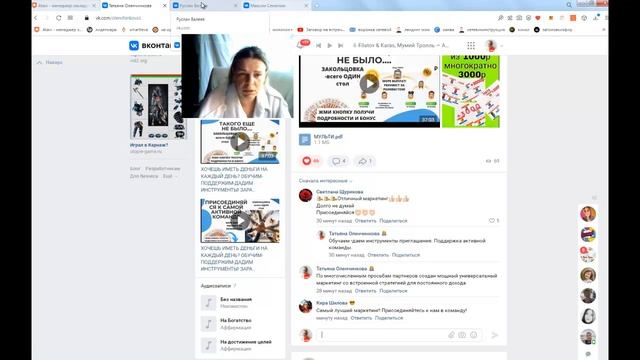The height and width of the screenshot is (360, 640).
Task: Skip to the previous track in VK player
Action: click(318, 45)
